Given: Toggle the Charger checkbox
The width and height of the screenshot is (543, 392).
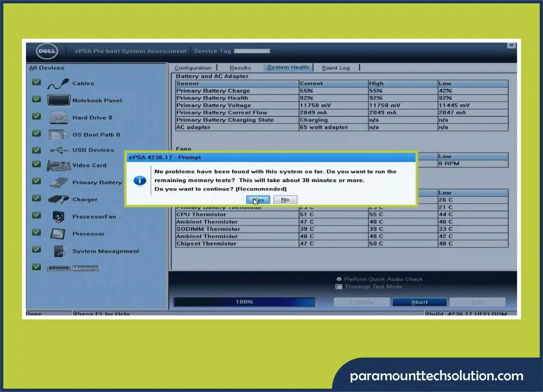Looking at the screenshot, I should coord(36,198).
